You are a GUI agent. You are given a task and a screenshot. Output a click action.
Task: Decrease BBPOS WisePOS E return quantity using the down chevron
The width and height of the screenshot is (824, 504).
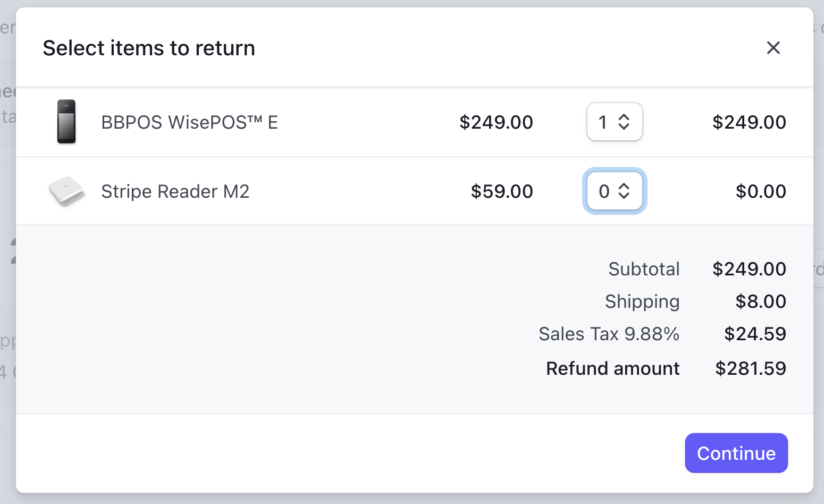tap(624, 127)
